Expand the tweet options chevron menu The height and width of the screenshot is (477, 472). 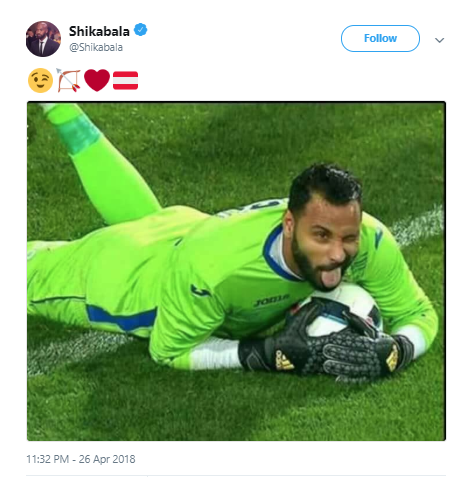[x=439, y=40]
